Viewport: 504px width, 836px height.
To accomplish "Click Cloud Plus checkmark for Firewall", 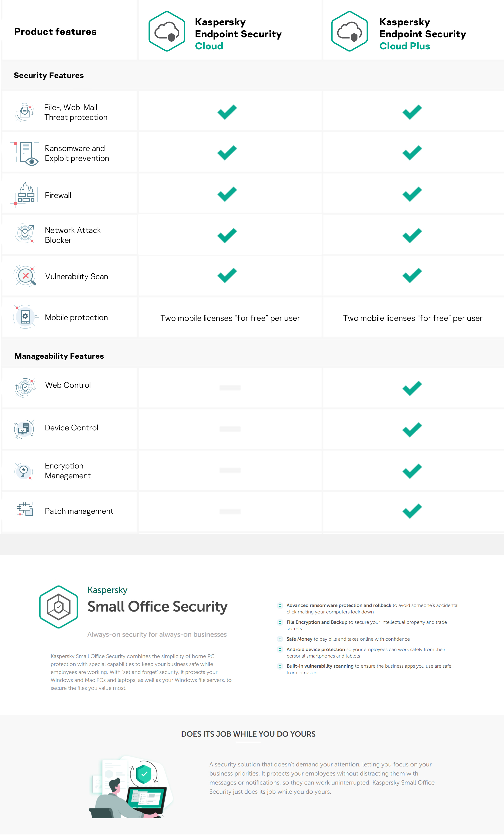I will click(412, 194).
